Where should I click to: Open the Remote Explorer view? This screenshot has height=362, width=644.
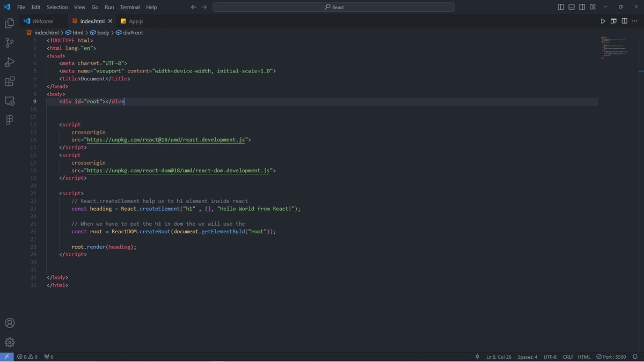click(9, 101)
